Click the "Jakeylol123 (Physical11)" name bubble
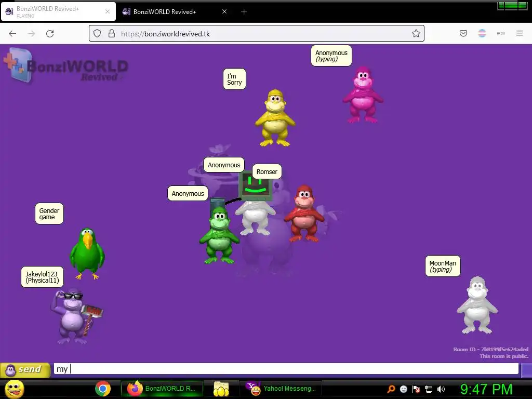The width and height of the screenshot is (532, 399). pos(42,277)
